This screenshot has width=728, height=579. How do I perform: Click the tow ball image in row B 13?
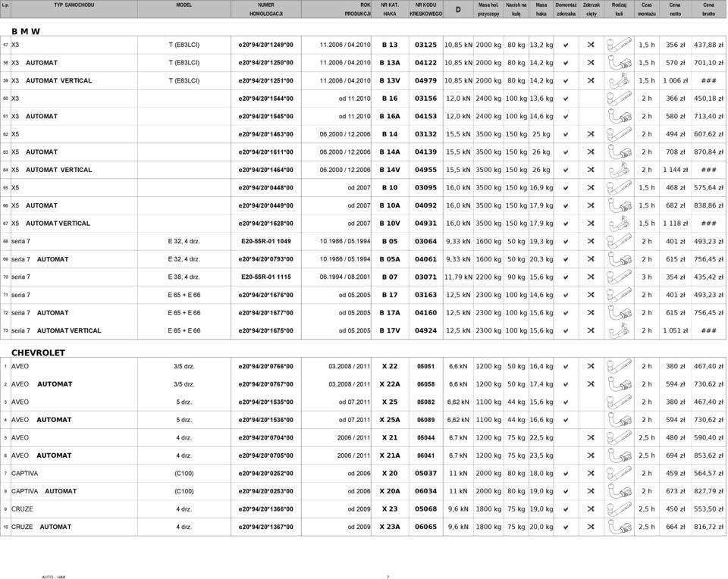(619, 45)
